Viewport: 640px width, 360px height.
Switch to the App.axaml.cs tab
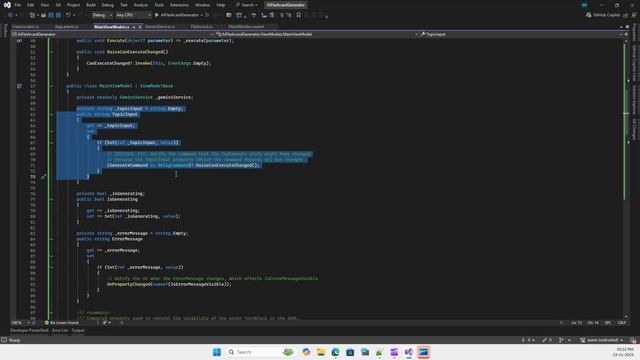[x=67, y=27]
